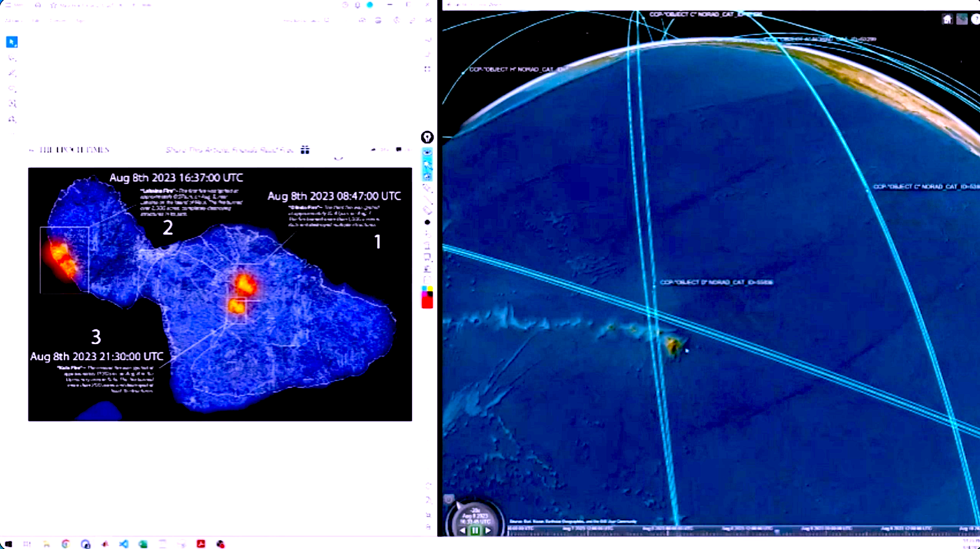Change brush size with the black dot
The width and height of the screenshot is (980, 549).
pyautogui.click(x=427, y=222)
